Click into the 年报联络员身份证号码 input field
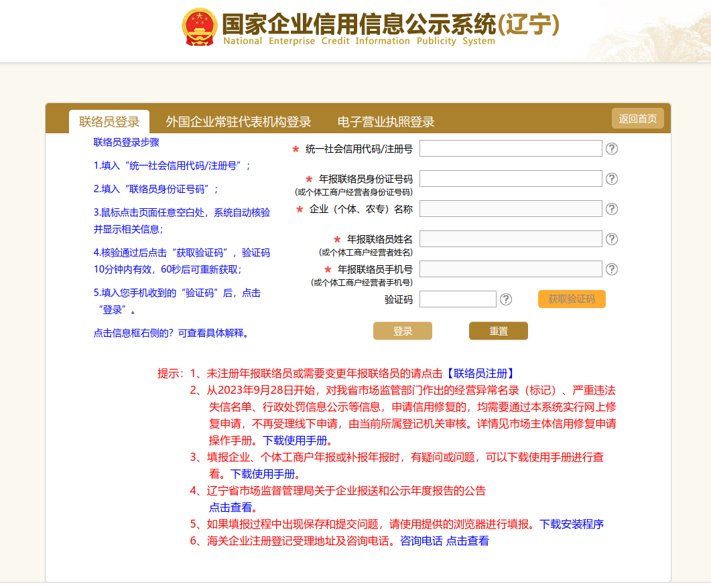 pos(511,179)
